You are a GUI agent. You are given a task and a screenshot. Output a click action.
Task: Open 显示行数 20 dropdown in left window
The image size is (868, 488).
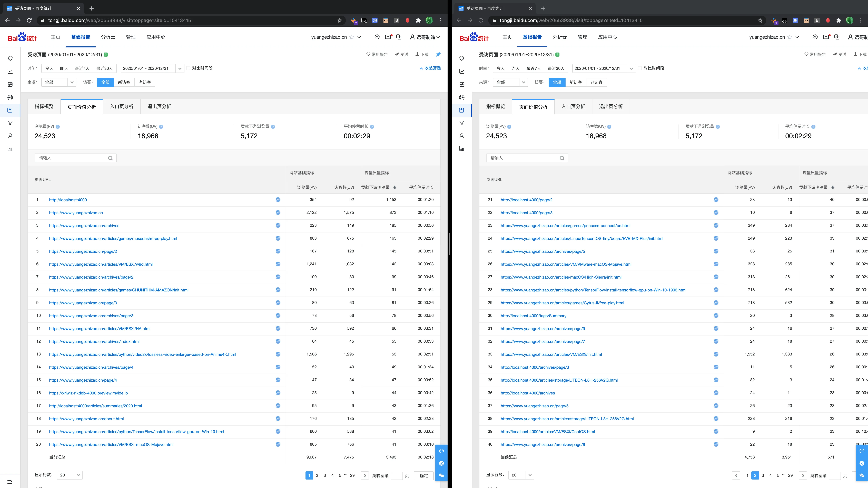(x=69, y=475)
